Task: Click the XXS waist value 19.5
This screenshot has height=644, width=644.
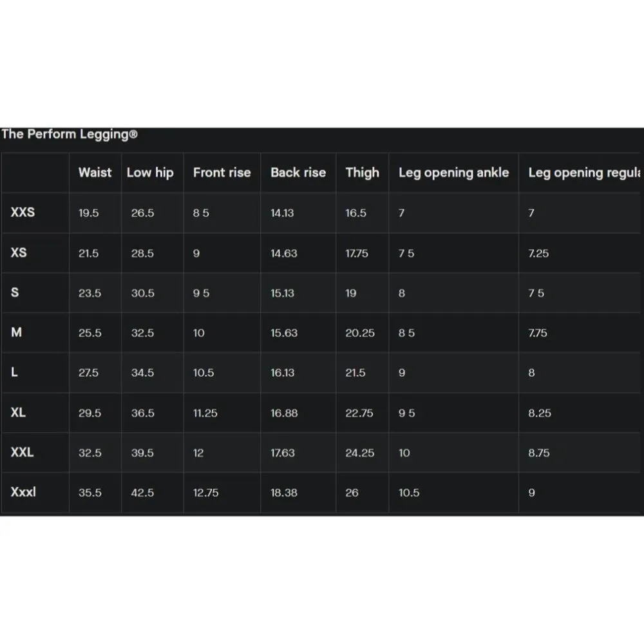Action: pos(88,213)
